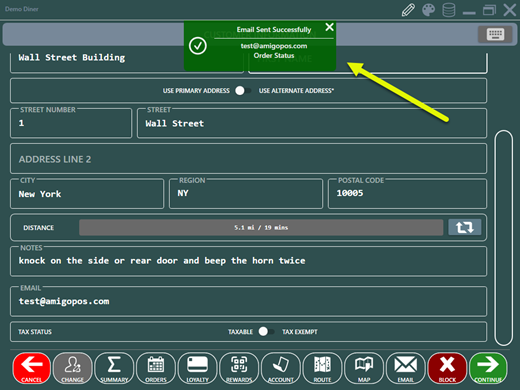520x390 pixels.
Task: Refresh the distance calculation
Action: 464,227
